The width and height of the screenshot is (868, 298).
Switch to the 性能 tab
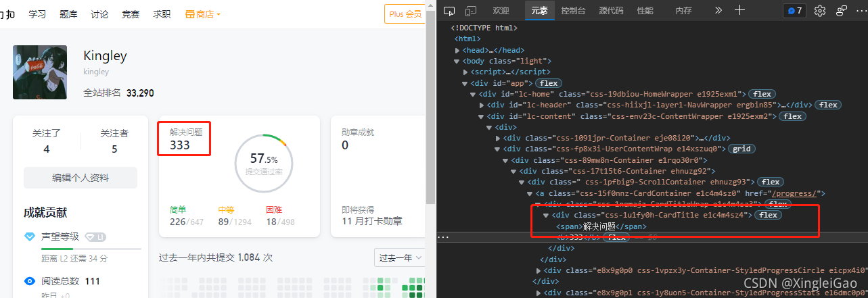pos(645,11)
